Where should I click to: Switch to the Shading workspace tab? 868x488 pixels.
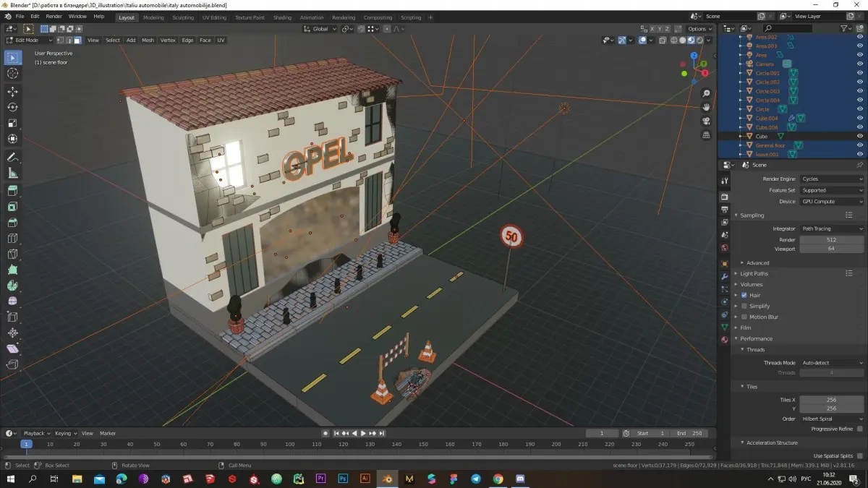coord(282,17)
